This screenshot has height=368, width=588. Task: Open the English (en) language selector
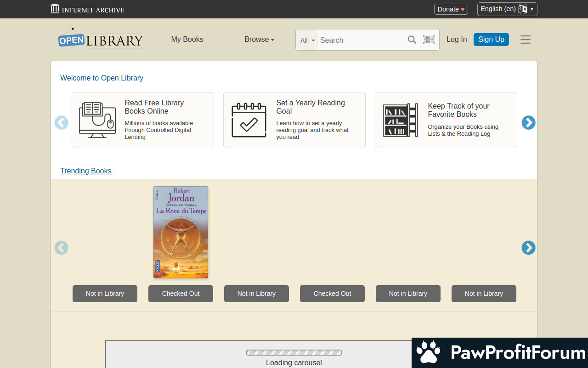[507, 9]
